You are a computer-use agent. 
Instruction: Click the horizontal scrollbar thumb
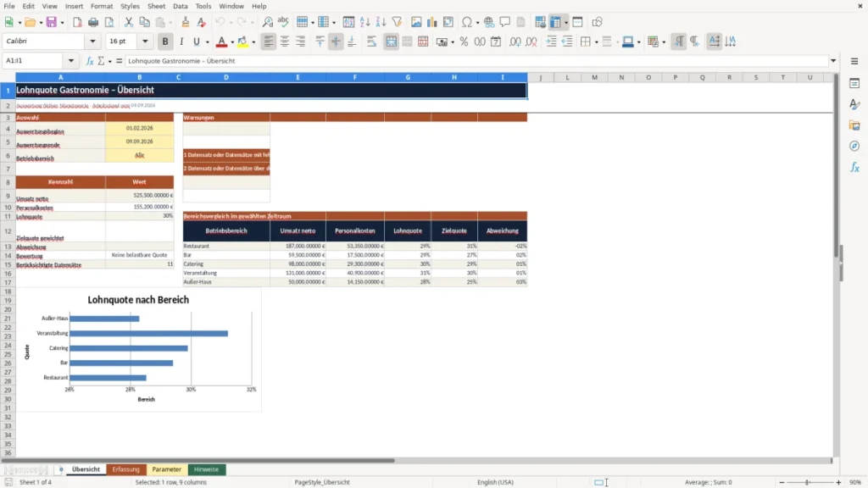198,460
